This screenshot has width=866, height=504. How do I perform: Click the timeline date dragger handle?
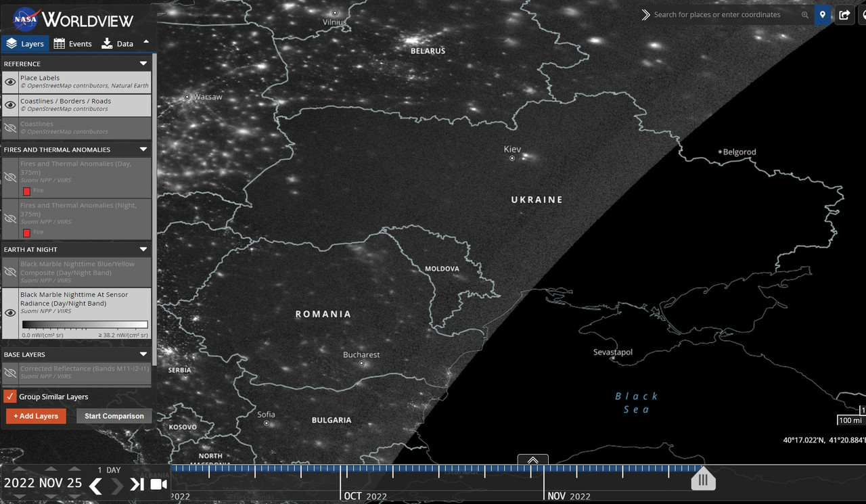pos(703,480)
